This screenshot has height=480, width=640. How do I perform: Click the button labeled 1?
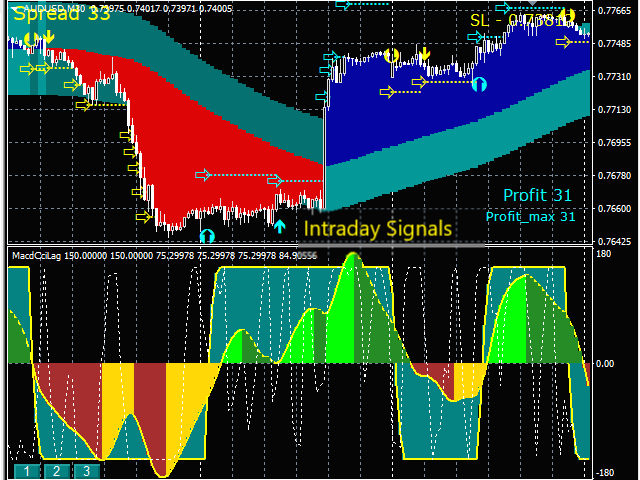[x=27, y=471]
